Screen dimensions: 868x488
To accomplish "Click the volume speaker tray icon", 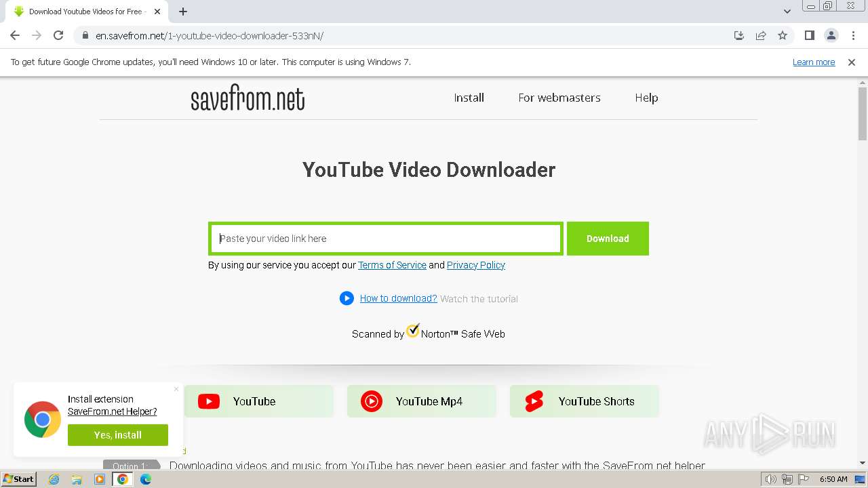I will [771, 479].
